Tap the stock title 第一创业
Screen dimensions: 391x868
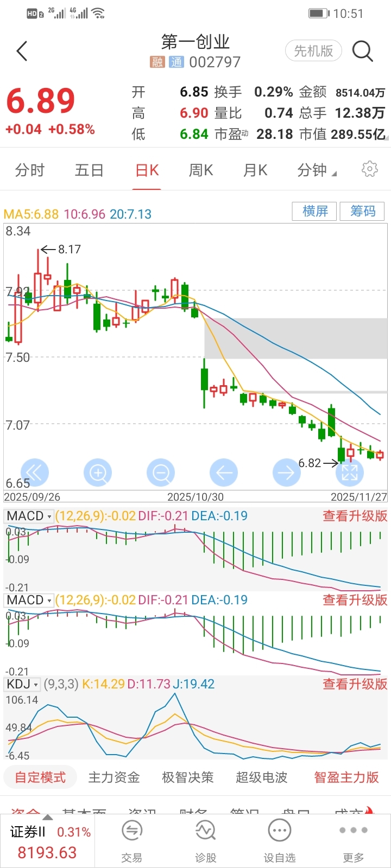pyautogui.click(x=195, y=42)
